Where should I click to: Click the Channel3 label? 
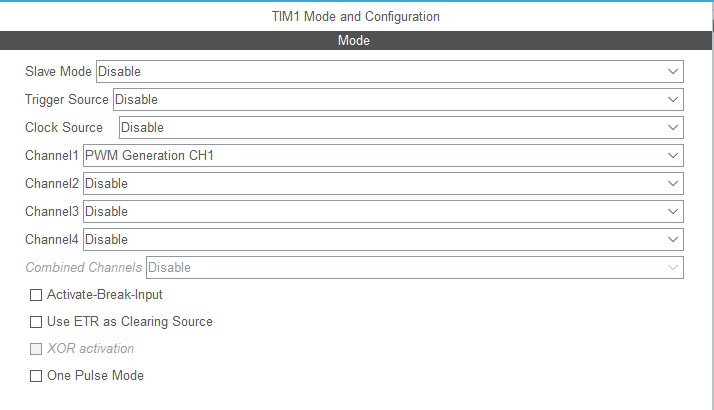(x=51, y=211)
